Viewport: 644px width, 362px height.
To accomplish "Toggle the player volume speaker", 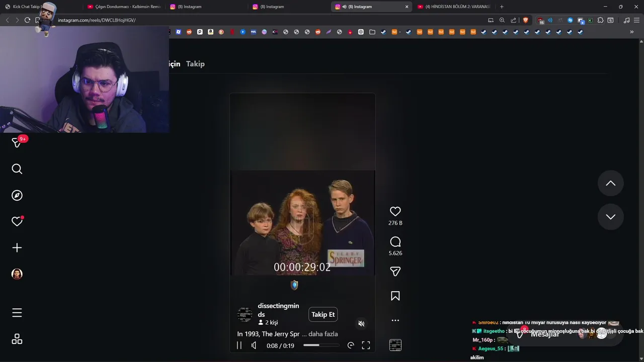I will tap(254, 345).
